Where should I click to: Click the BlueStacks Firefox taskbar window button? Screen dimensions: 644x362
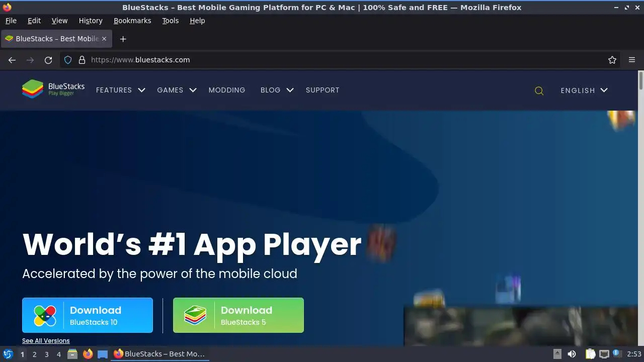coord(160,354)
